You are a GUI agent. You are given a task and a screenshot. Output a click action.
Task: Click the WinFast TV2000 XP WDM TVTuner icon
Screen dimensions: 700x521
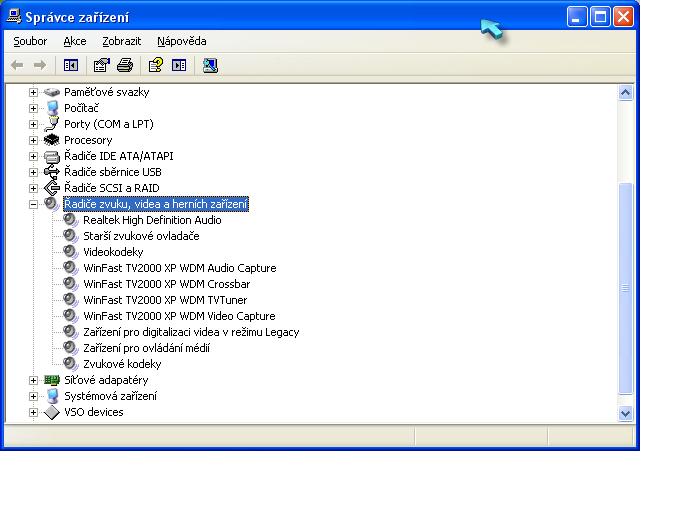click(71, 300)
